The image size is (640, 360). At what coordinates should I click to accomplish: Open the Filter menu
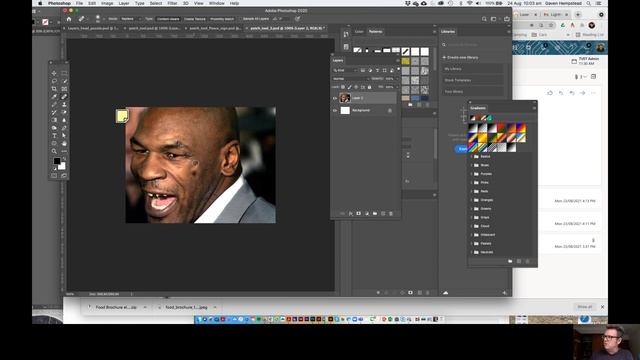coord(172,3)
